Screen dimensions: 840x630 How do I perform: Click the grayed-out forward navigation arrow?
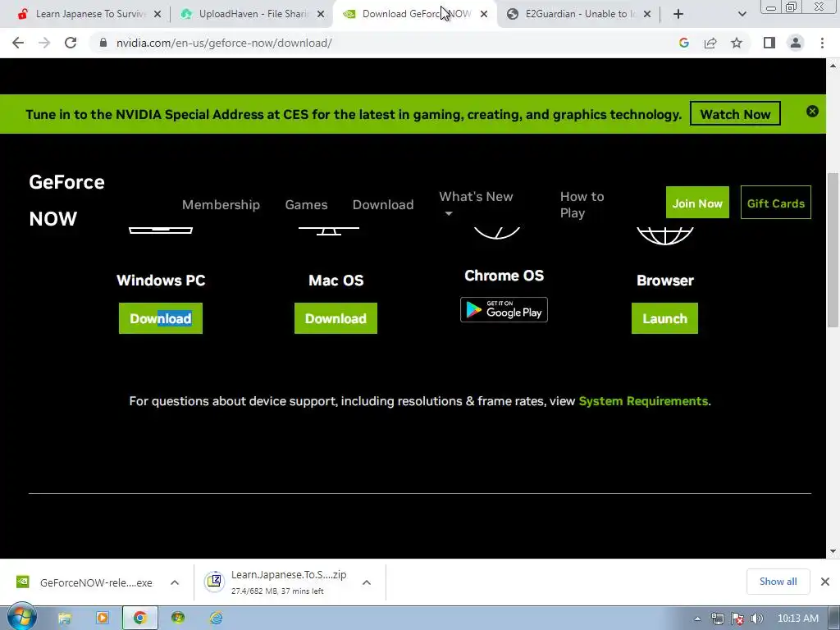click(44, 43)
